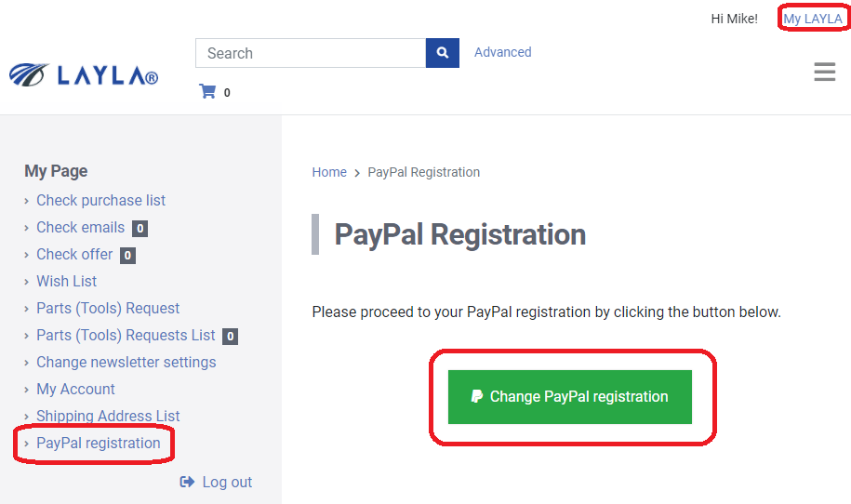Viewport: 851px width, 504px height.
Task: Focus the Search input field
Action: [x=311, y=53]
